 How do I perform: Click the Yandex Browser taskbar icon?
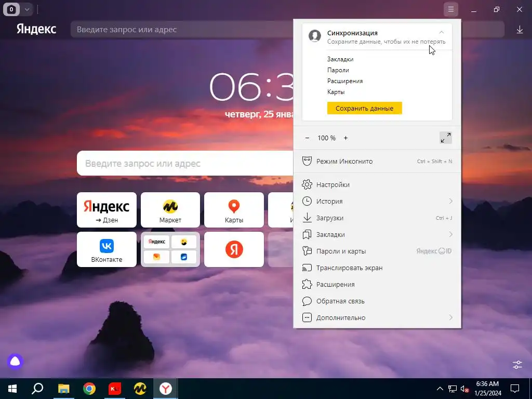pos(166,389)
